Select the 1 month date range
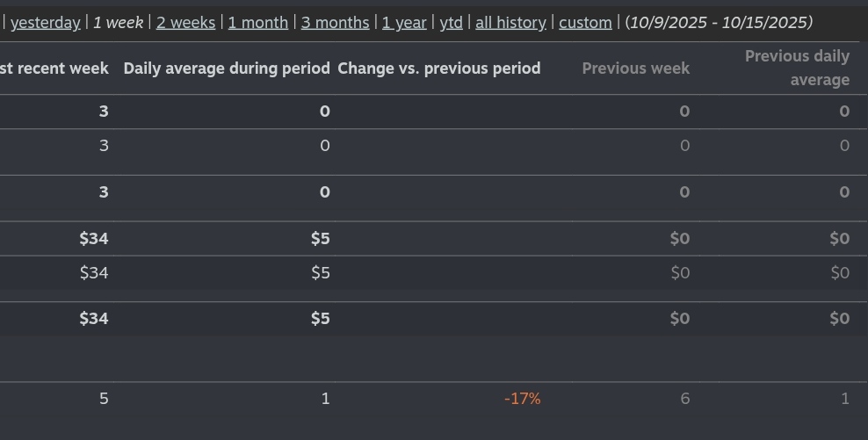The width and height of the screenshot is (868, 440). 258,23
